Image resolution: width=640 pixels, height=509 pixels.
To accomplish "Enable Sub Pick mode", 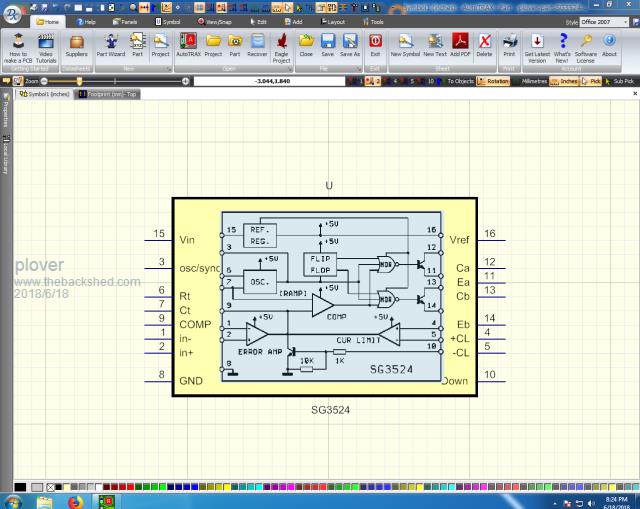I will [622, 80].
